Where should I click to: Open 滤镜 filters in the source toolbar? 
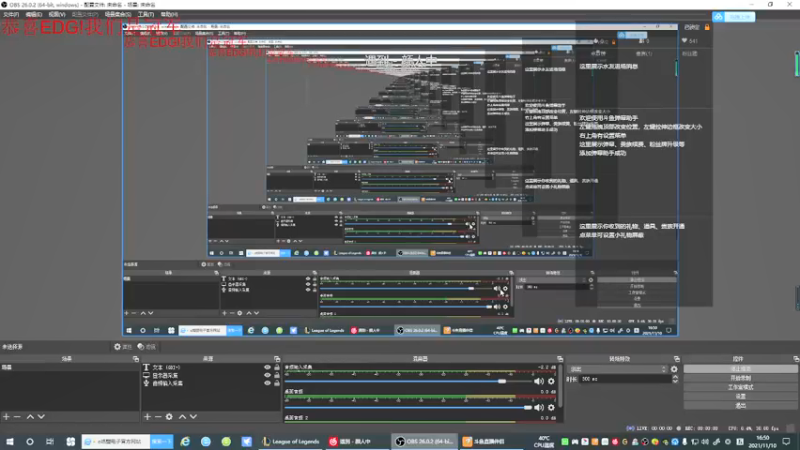pyautogui.click(x=146, y=346)
